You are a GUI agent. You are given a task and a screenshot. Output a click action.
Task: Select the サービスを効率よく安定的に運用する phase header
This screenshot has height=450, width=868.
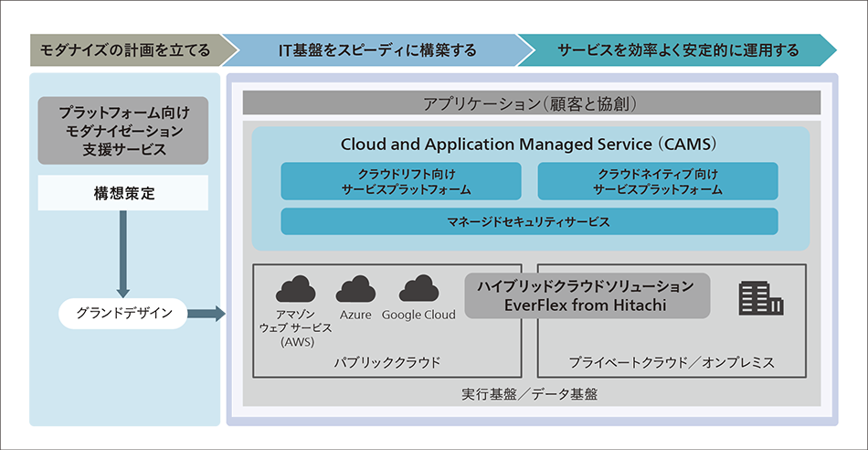tap(678, 50)
